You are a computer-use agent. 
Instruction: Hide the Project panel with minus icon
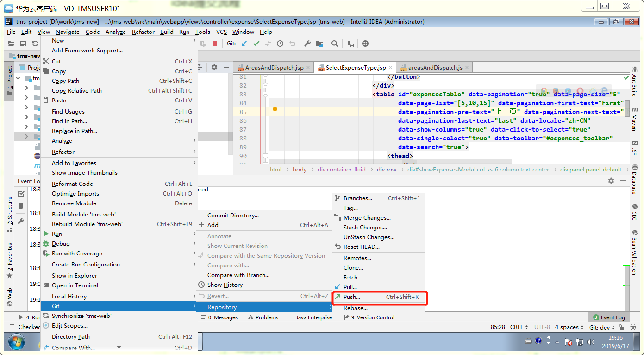[x=226, y=67]
